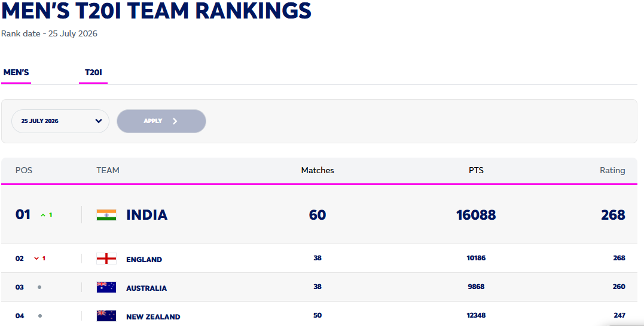
Task: Click the PTS column header
Action: pos(476,170)
